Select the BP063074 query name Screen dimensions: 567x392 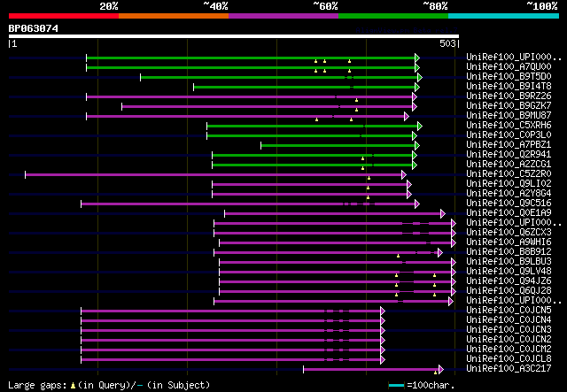tap(34, 28)
